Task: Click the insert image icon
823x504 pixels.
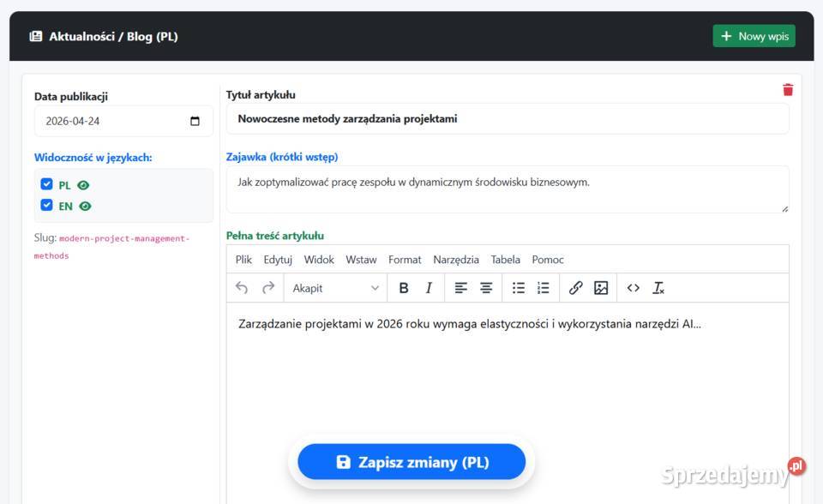Action: point(599,288)
